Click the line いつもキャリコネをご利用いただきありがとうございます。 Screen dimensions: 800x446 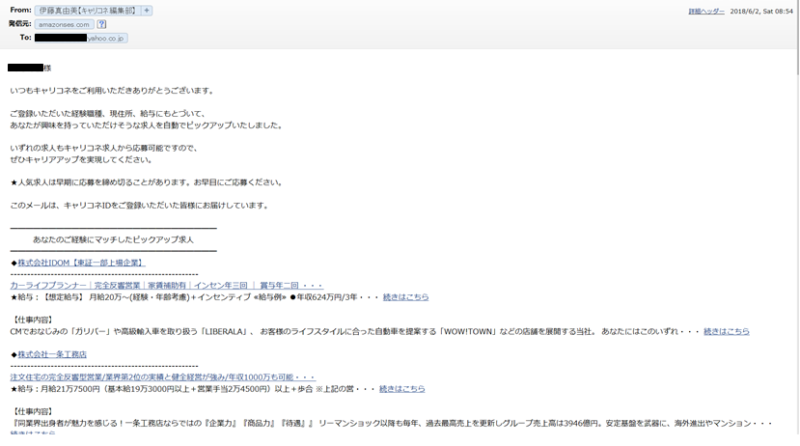point(113,91)
